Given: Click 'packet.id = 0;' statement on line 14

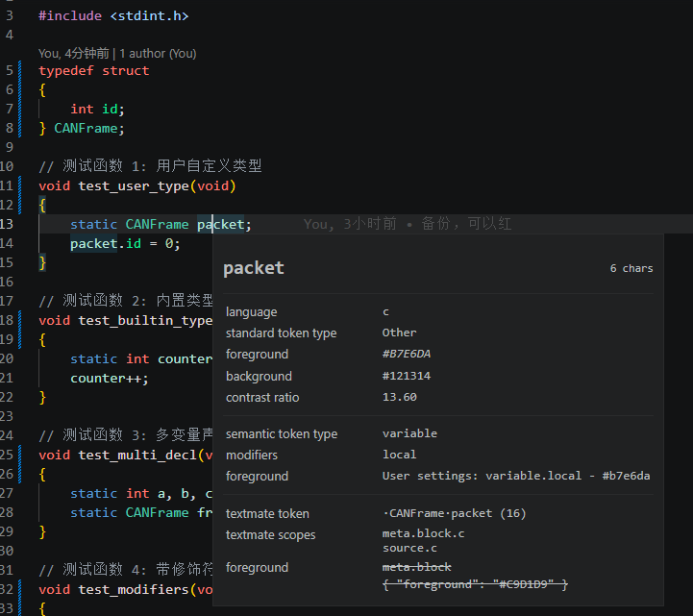Looking at the screenshot, I should (x=125, y=244).
